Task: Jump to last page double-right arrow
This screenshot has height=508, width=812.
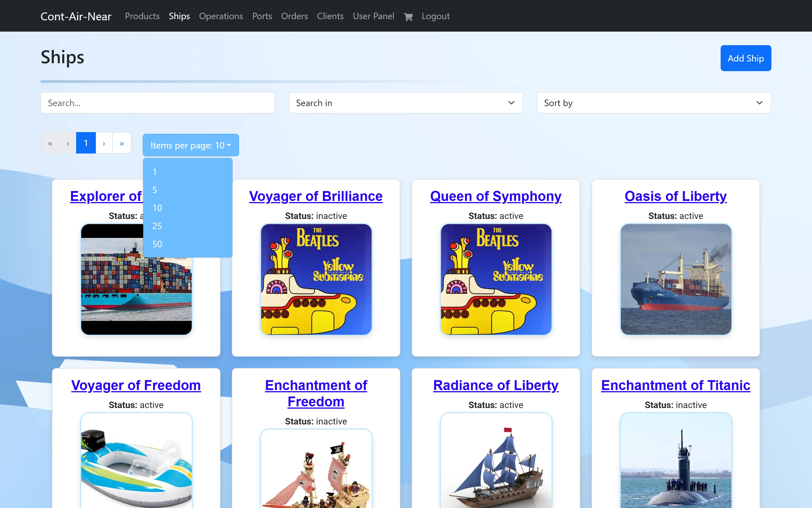Action: pos(122,143)
